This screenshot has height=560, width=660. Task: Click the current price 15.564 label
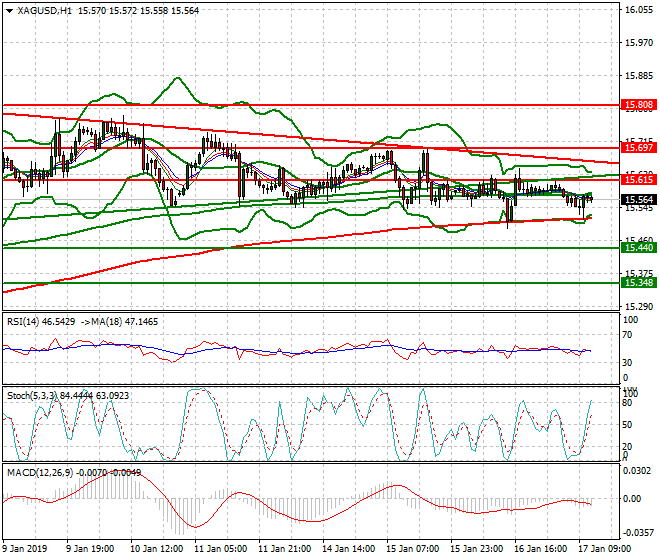point(639,200)
